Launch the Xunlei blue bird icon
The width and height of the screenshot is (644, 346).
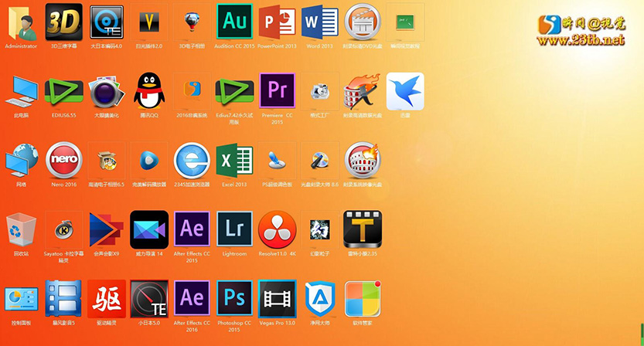(x=405, y=91)
